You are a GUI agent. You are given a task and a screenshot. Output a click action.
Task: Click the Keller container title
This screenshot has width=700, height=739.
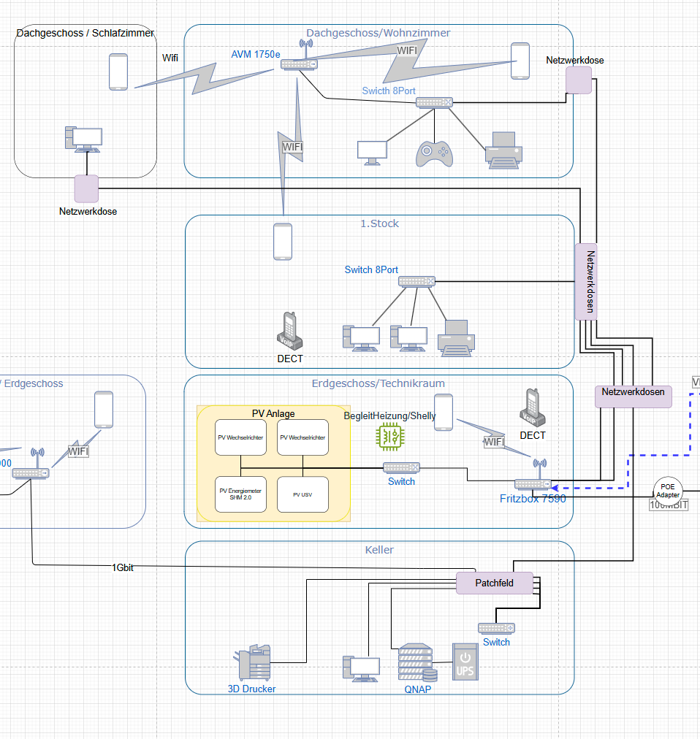tap(379, 550)
